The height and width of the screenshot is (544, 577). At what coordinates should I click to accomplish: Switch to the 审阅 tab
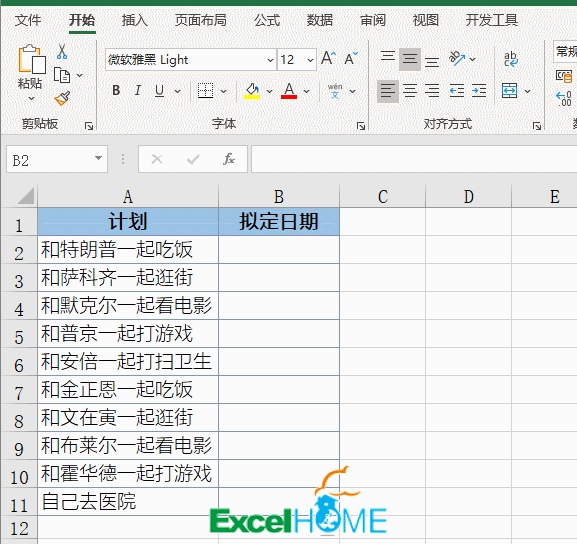click(373, 20)
